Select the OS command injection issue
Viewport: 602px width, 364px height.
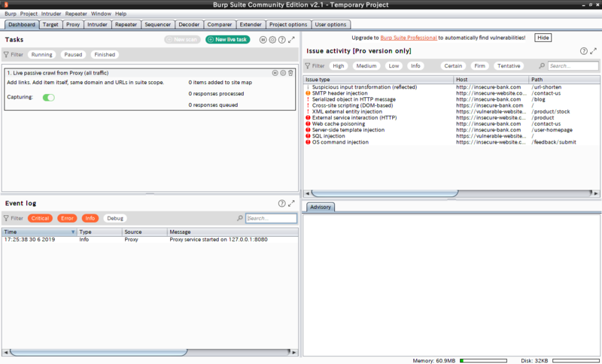coord(451,142)
